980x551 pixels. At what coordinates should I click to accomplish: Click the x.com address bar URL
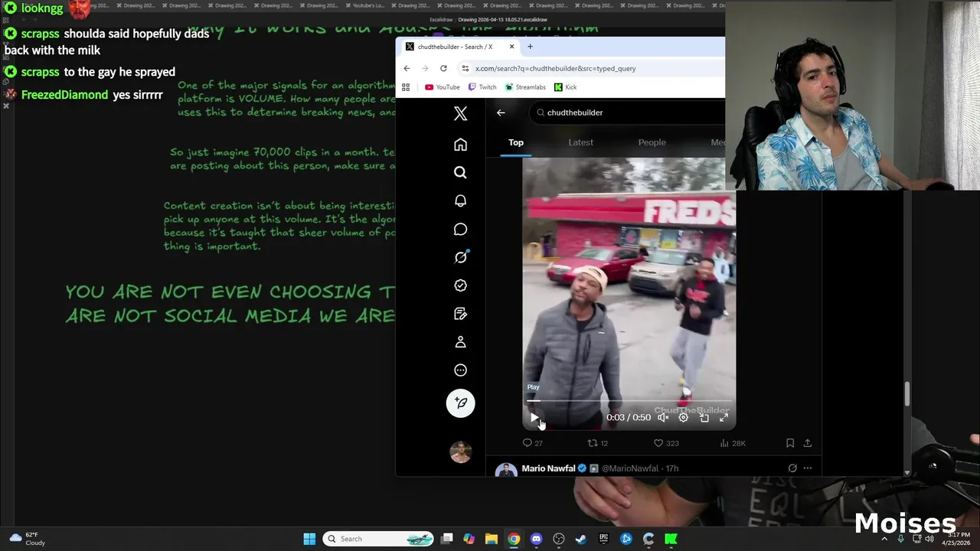[x=555, y=68]
